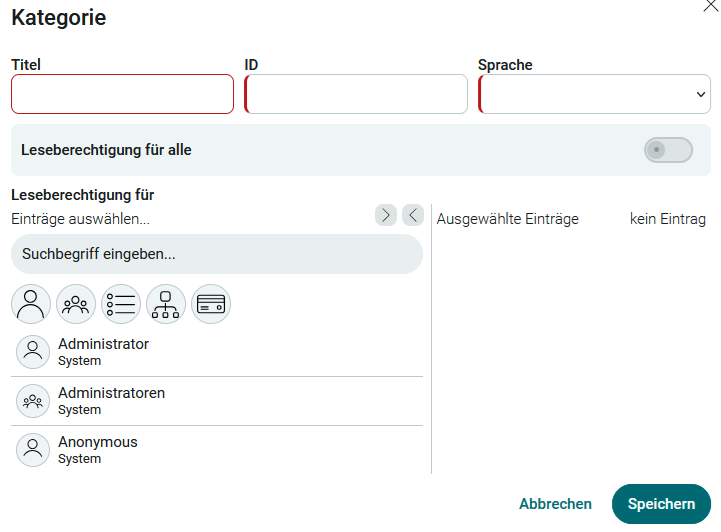Close the Kategorie dialog
This screenshot has height=532, width=721.
(x=711, y=6)
